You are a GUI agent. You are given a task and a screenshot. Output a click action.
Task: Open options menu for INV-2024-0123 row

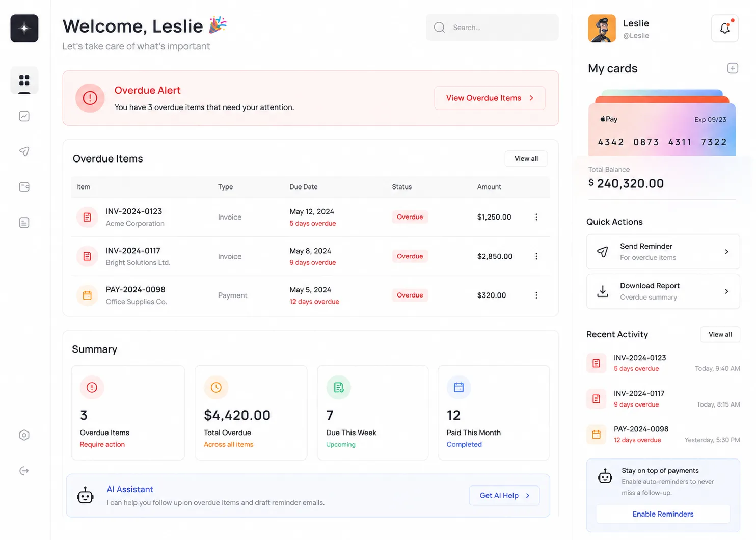coord(536,217)
